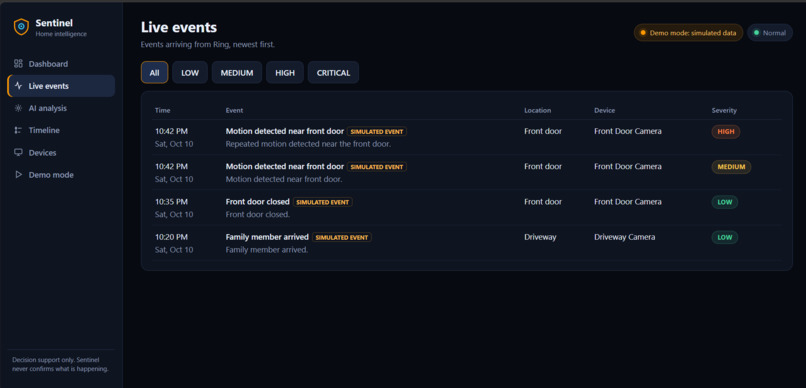The height and width of the screenshot is (388, 806).
Task: Click the 'Decision support only' footer note
Action: (61, 364)
